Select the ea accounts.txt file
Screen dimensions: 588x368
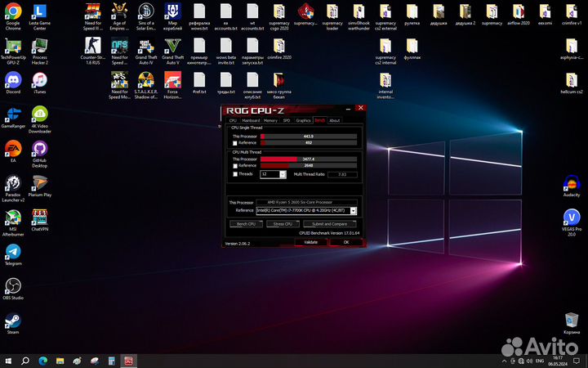tap(226, 16)
